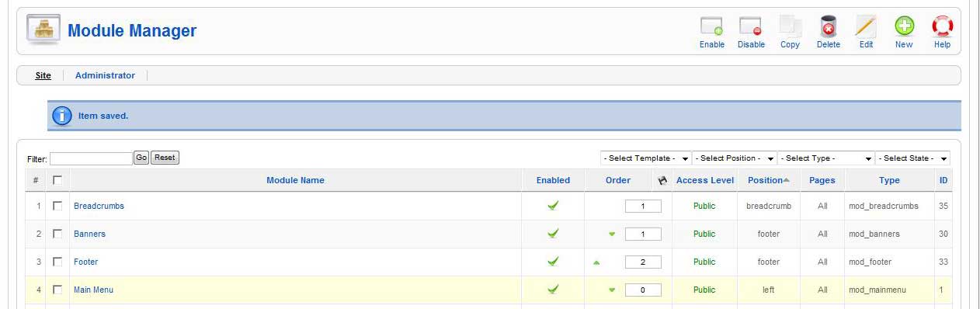The width and height of the screenshot is (980, 309).
Task: Toggle the Breadcrumbs enabled checkmark
Action: (x=553, y=206)
